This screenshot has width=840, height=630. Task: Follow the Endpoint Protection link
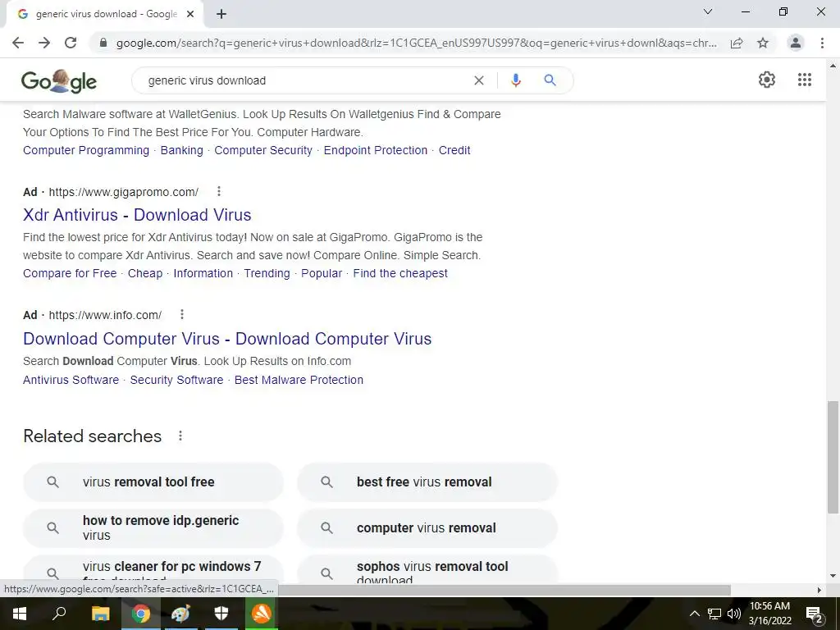(376, 151)
